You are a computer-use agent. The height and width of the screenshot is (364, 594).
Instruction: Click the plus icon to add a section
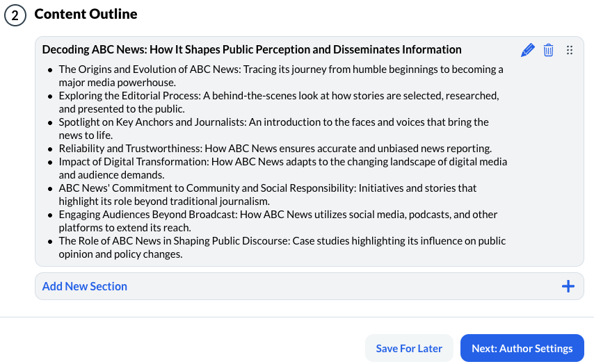(x=568, y=286)
